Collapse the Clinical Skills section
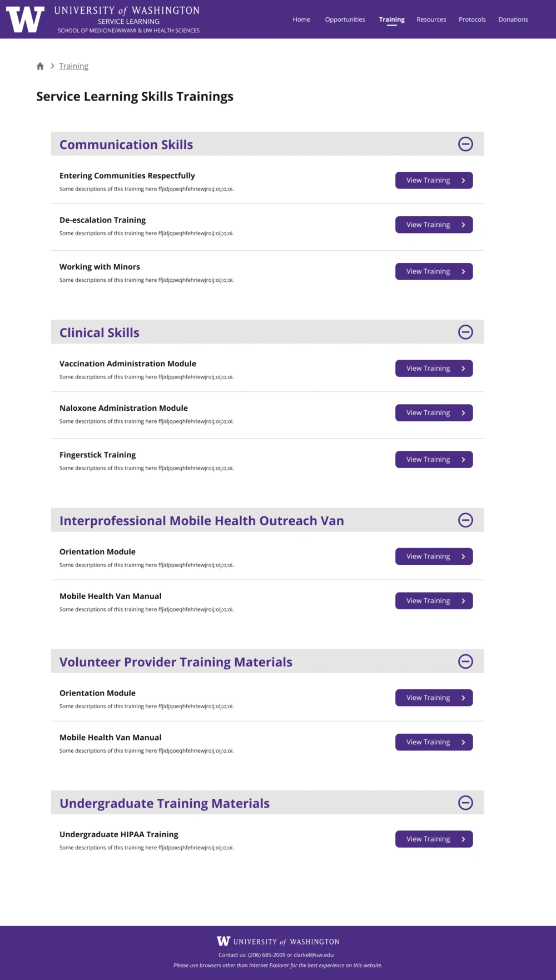556x980 pixels. (465, 332)
